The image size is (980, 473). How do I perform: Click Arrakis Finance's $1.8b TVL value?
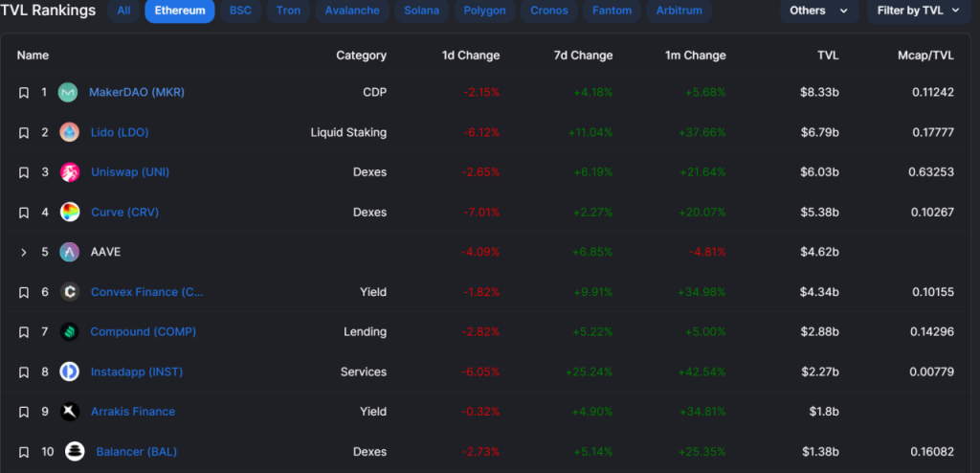pyautogui.click(x=823, y=412)
